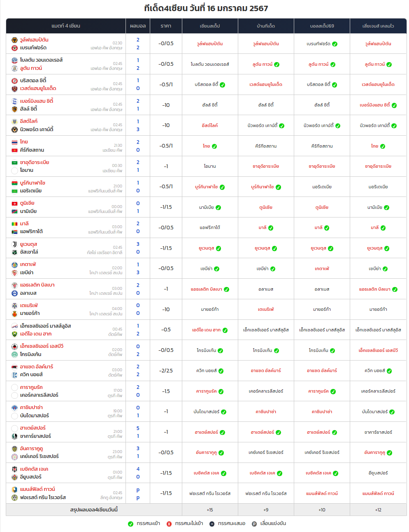Click the Sevilla club logo in the match list
Viewport: 409px width, 532px height.
click(x=14, y=273)
